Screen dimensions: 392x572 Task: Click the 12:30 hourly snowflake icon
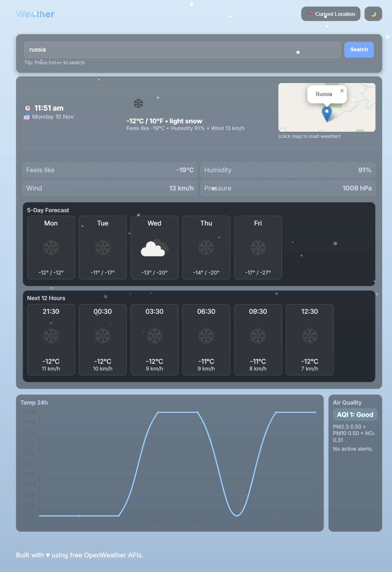click(310, 336)
